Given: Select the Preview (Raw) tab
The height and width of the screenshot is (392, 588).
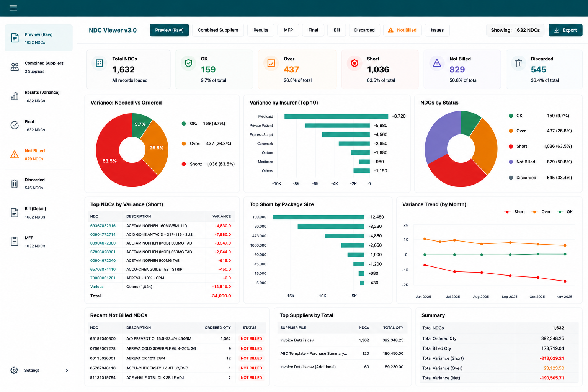Looking at the screenshot, I should (x=169, y=30).
